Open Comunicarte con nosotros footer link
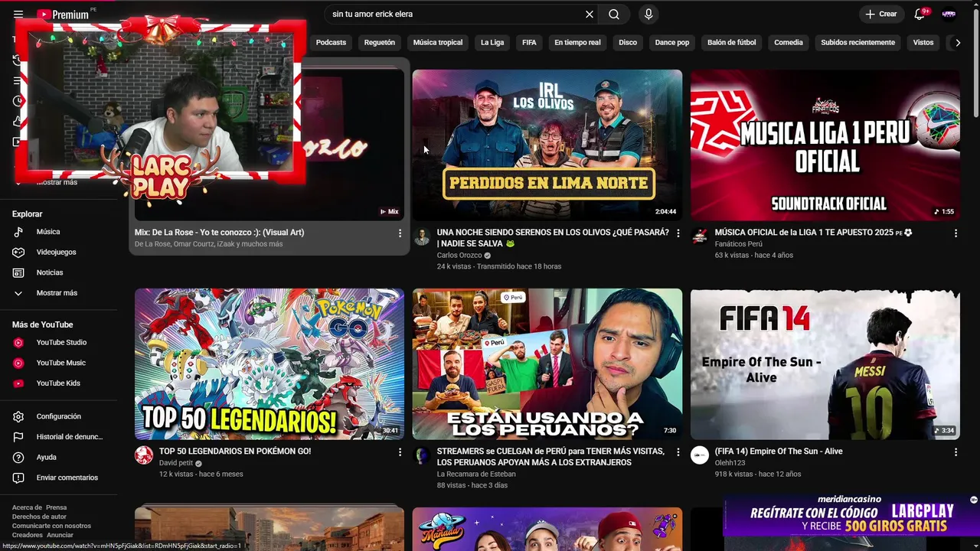 pyautogui.click(x=51, y=526)
